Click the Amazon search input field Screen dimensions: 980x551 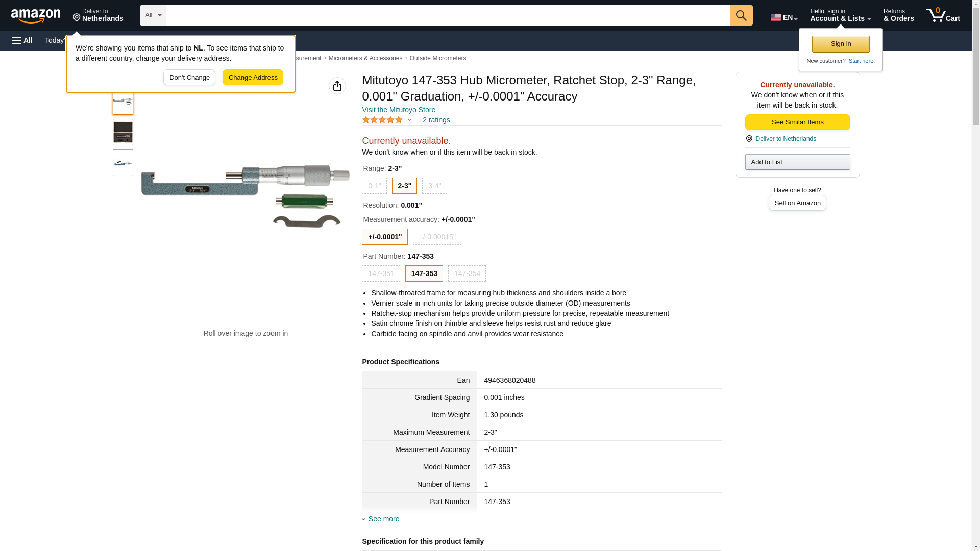pos(447,15)
